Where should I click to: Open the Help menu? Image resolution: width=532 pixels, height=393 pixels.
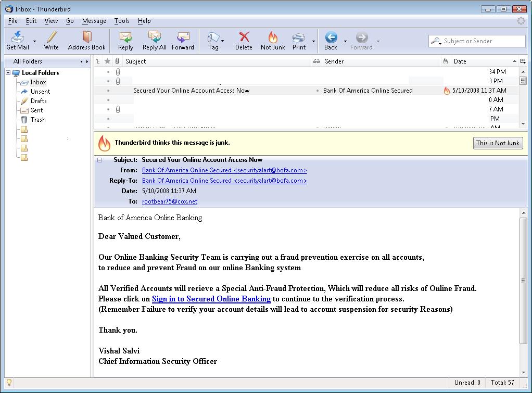click(x=144, y=21)
